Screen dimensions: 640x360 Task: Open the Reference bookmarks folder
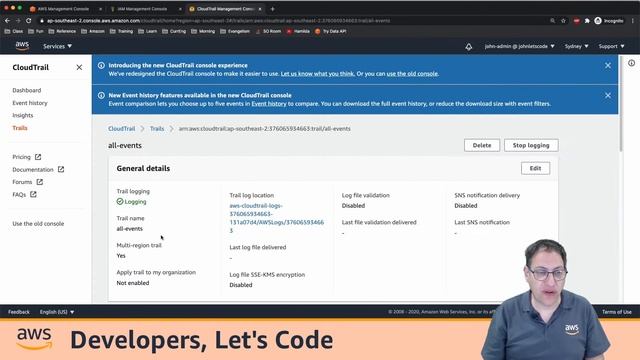[62, 31]
